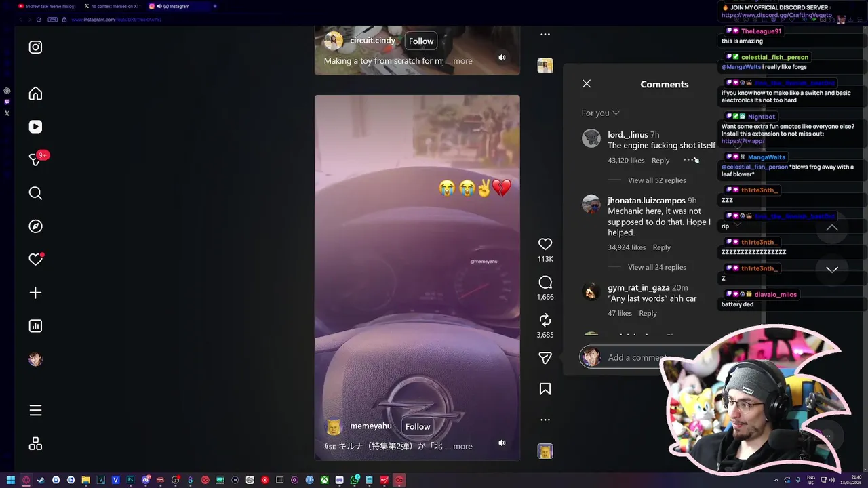Open the Windows Start menu
Image resolution: width=868 pixels, height=488 pixels.
coord(10,480)
